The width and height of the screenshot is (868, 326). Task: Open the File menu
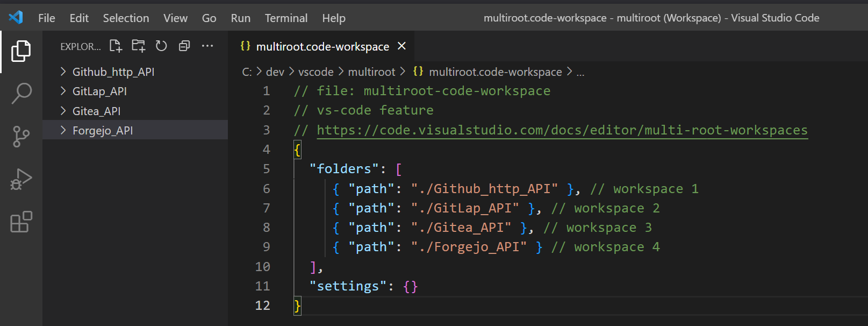coord(47,18)
